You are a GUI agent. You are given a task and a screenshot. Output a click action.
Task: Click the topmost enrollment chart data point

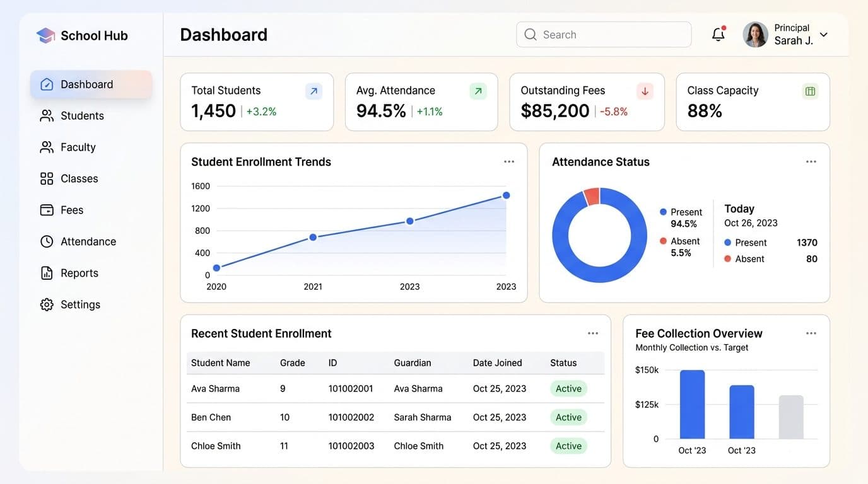(x=506, y=195)
